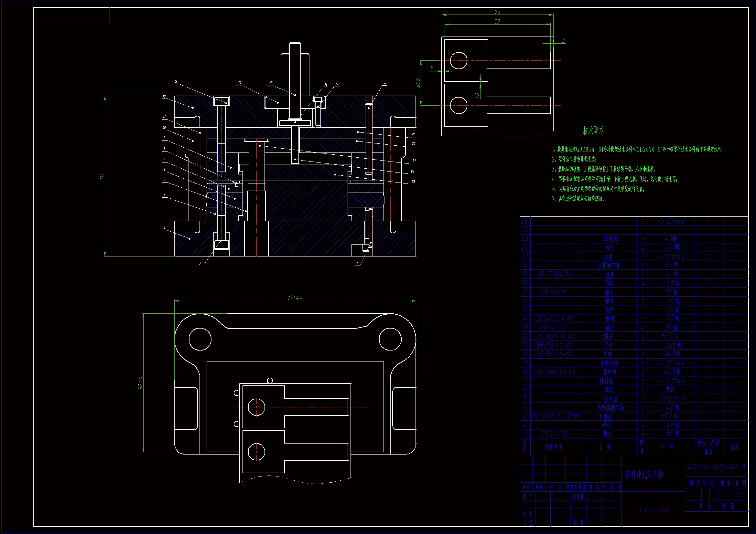Click the HT200 material for 上模座 row
The height and width of the screenshot is (534, 756).
[670, 336]
